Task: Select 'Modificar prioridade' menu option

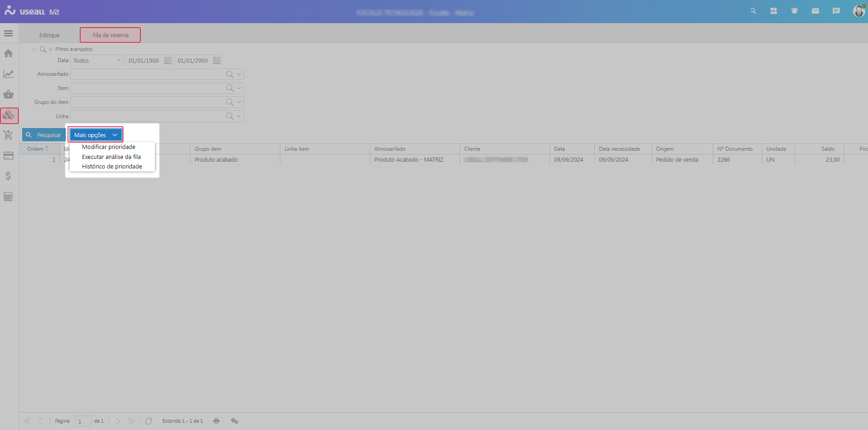Action: click(108, 147)
